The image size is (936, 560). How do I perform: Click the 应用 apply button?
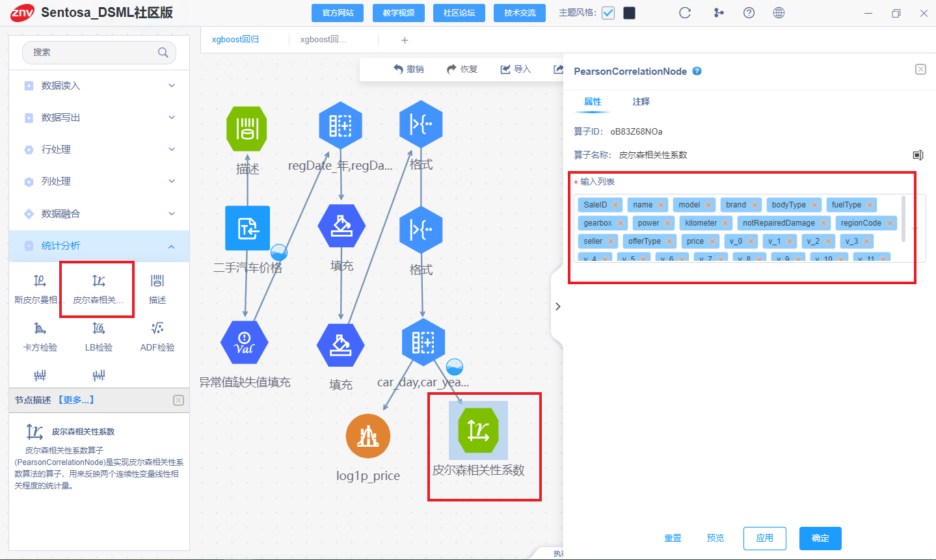pos(765,539)
